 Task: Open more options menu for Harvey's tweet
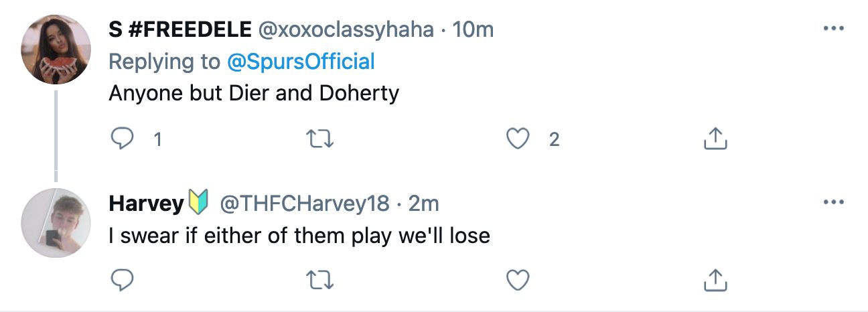[833, 202]
